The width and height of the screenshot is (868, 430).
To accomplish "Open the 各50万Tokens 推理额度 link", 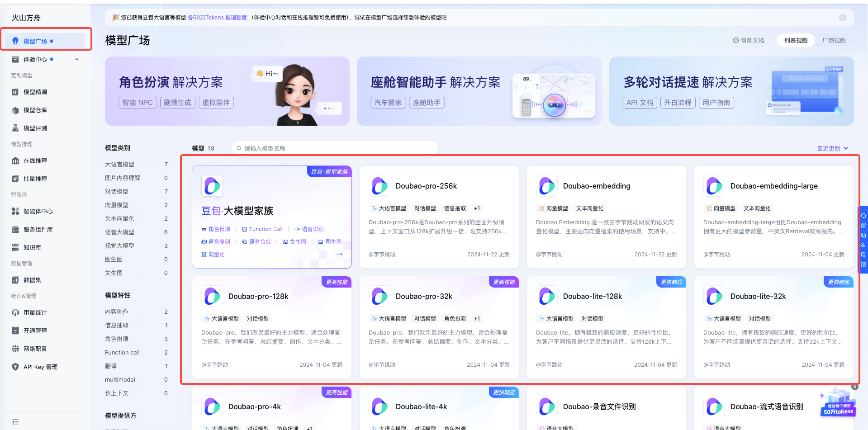I will tap(217, 18).
